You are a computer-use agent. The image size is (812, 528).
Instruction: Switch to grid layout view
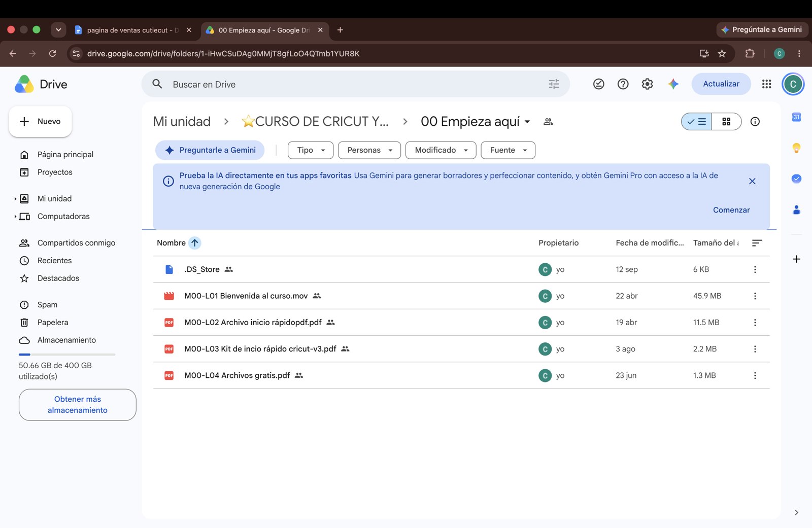point(726,122)
